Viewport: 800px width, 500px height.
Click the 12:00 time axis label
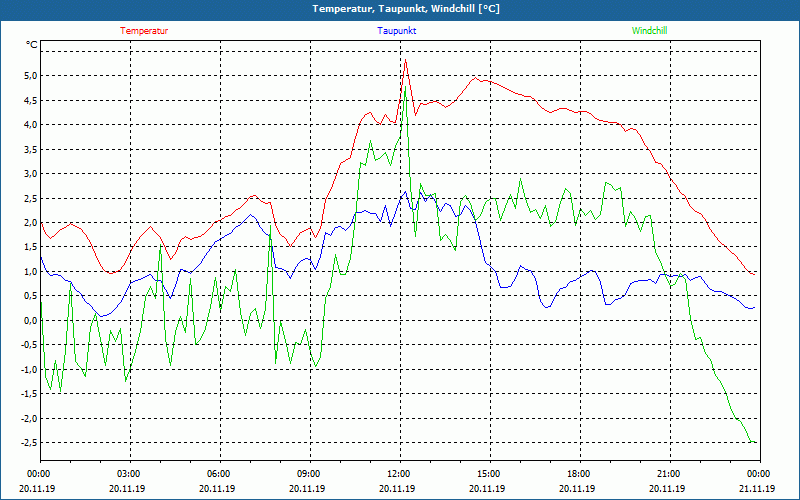click(x=400, y=474)
